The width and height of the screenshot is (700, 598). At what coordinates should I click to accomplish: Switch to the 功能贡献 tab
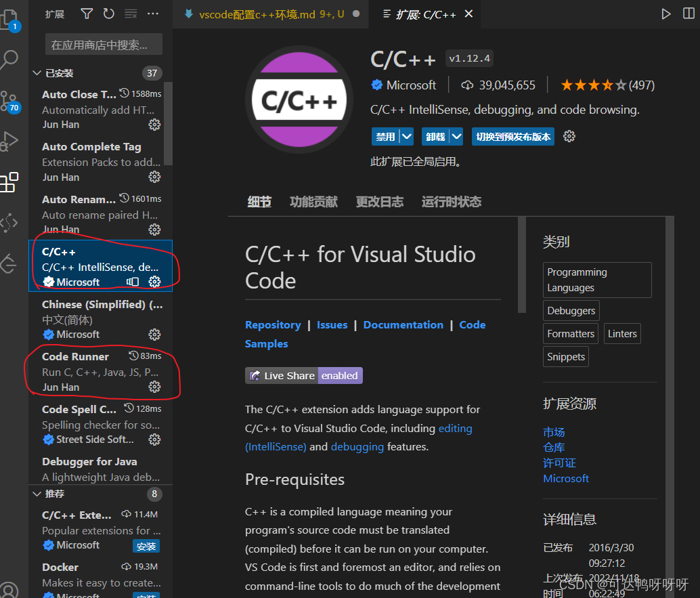313,202
